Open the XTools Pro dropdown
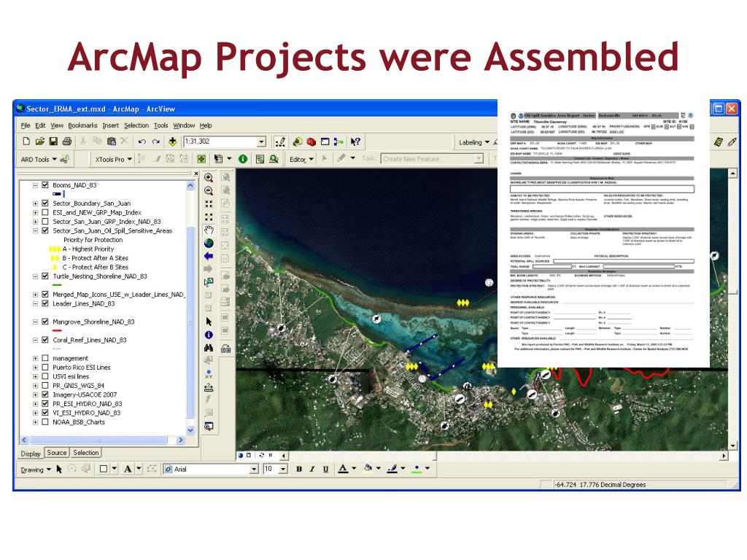 pyautogui.click(x=113, y=160)
